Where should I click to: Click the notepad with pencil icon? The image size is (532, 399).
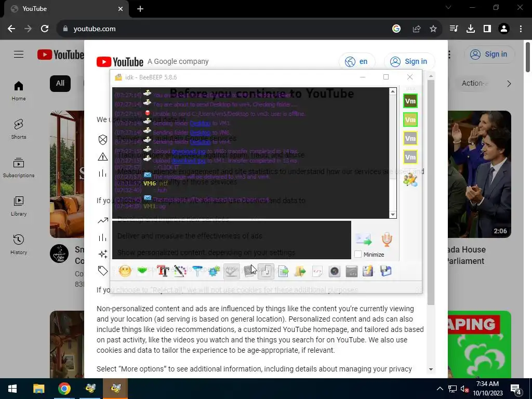pos(368,271)
